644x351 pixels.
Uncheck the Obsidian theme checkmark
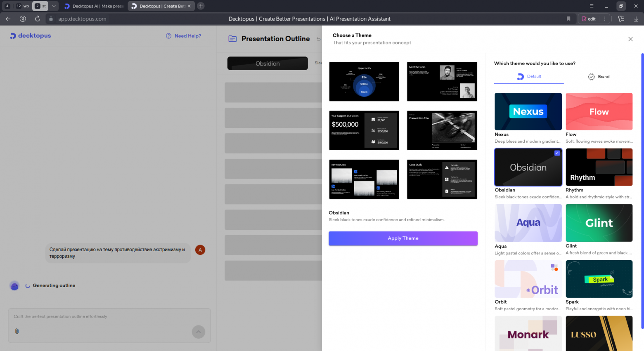click(x=557, y=153)
